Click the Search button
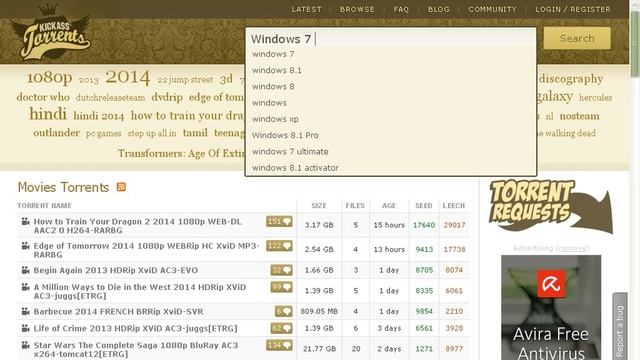The width and height of the screenshot is (640, 360). point(577,38)
